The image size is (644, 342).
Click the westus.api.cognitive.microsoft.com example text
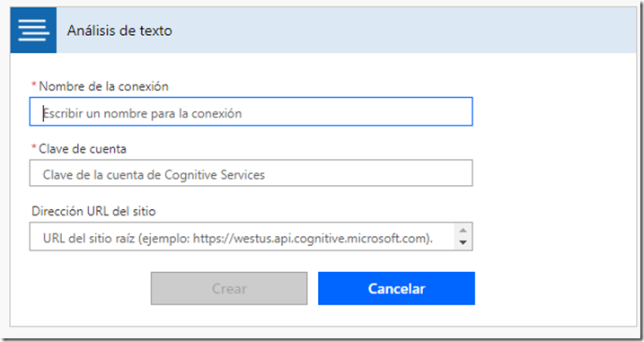click(x=331, y=238)
